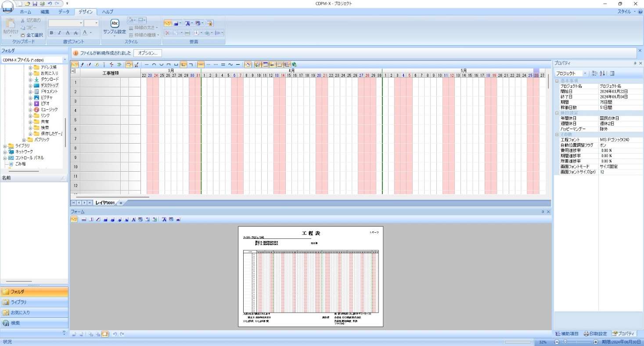
Task: Select the wave line tool in chart toolbar
Action: point(230,65)
